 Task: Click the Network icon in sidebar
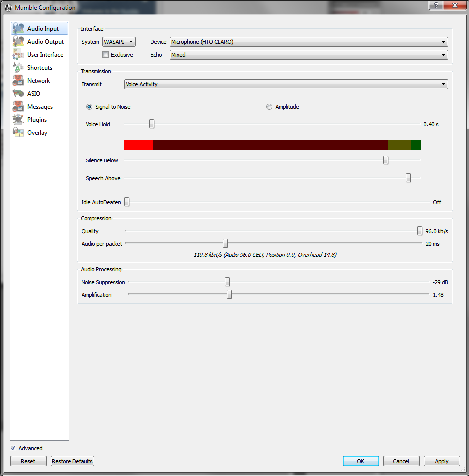pyautogui.click(x=18, y=80)
